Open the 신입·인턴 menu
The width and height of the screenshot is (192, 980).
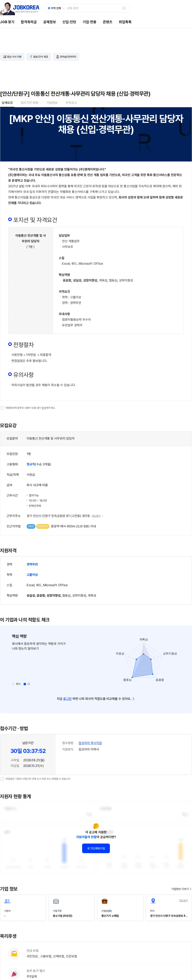[x=69, y=22]
